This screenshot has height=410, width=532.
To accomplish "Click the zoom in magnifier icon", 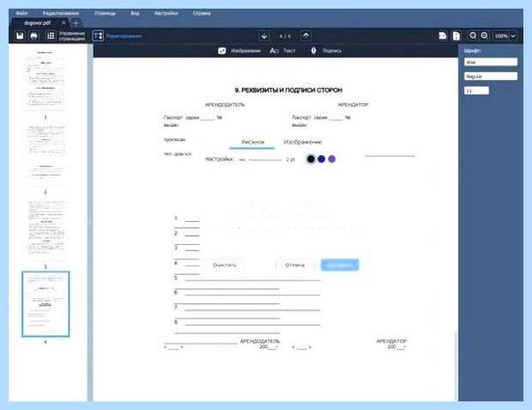I will [484, 35].
